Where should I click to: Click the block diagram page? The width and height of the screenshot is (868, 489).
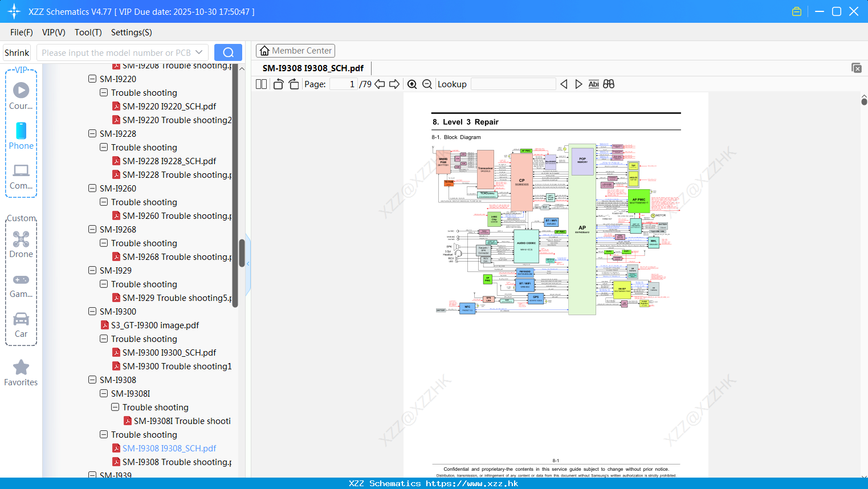pos(556,285)
